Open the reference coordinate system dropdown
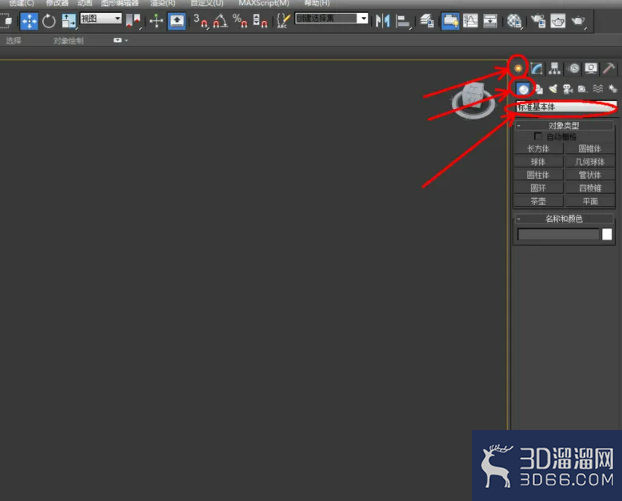This screenshot has height=501, width=622. pyautogui.click(x=101, y=18)
